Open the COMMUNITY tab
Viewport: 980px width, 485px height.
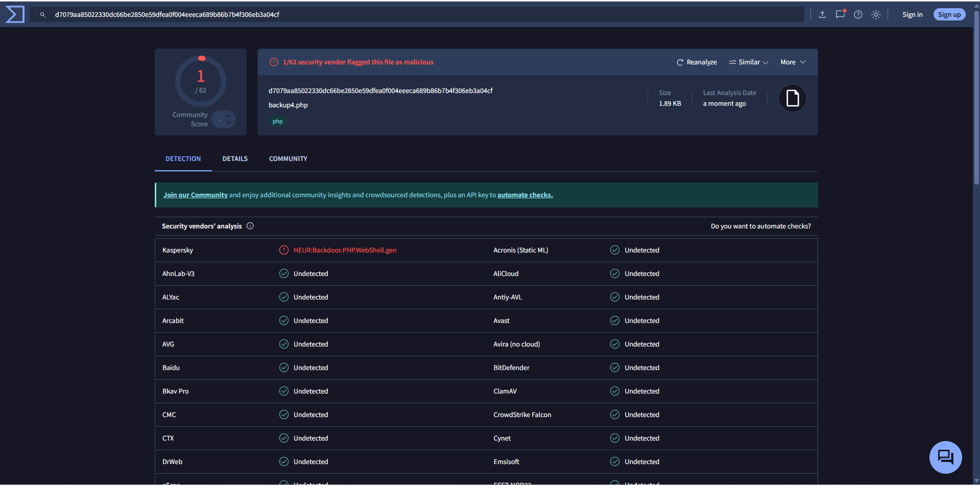[288, 158]
